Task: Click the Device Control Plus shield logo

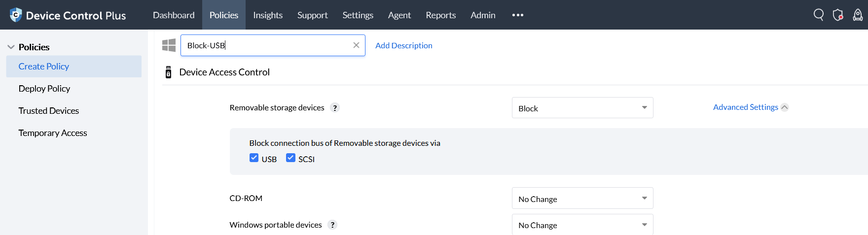Action: click(16, 15)
